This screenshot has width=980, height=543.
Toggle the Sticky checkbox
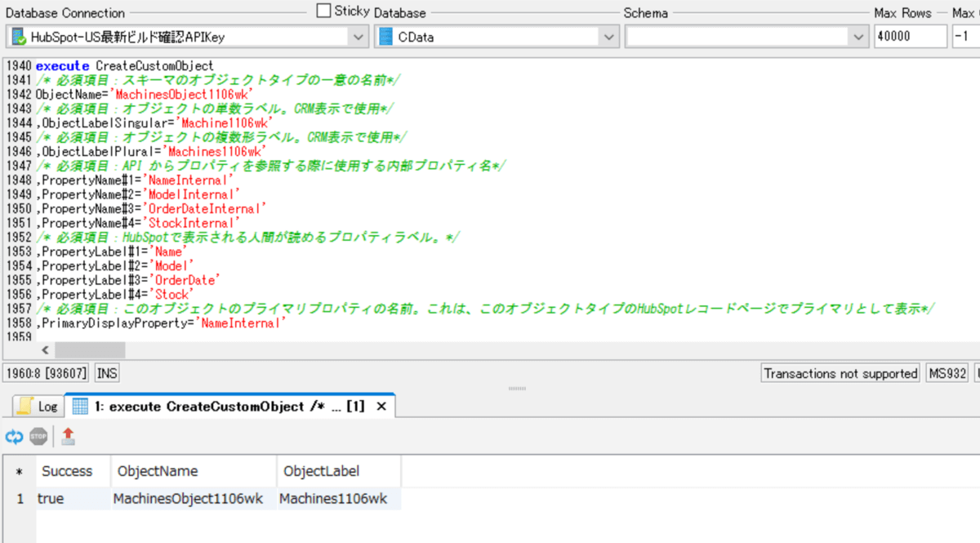point(324,11)
